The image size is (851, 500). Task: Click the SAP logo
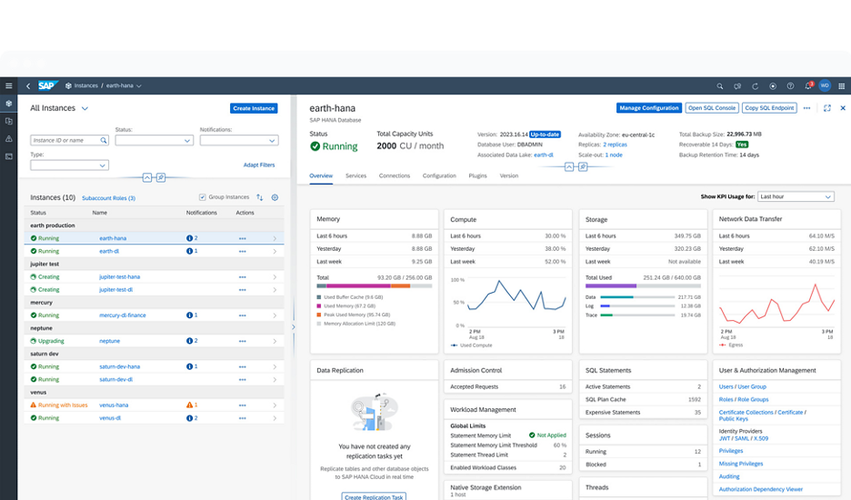(47, 86)
